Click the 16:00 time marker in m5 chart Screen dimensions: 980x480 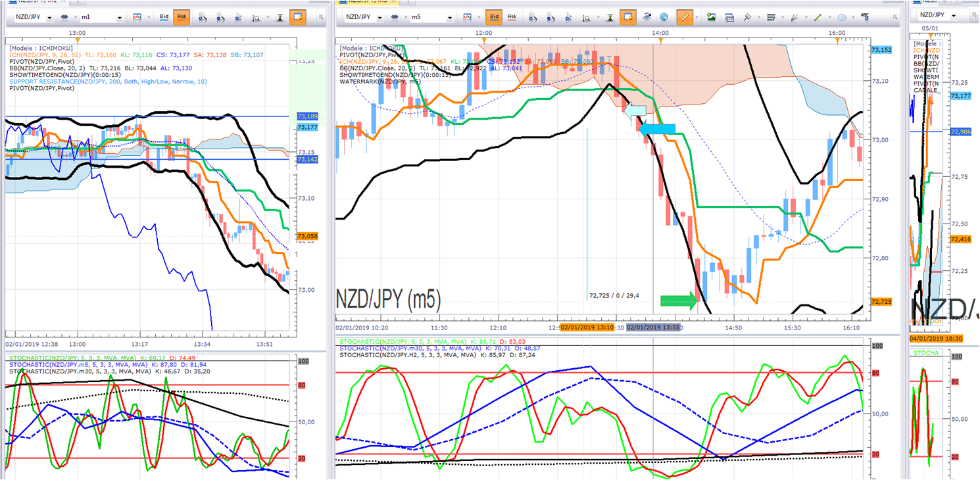(x=837, y=32)
